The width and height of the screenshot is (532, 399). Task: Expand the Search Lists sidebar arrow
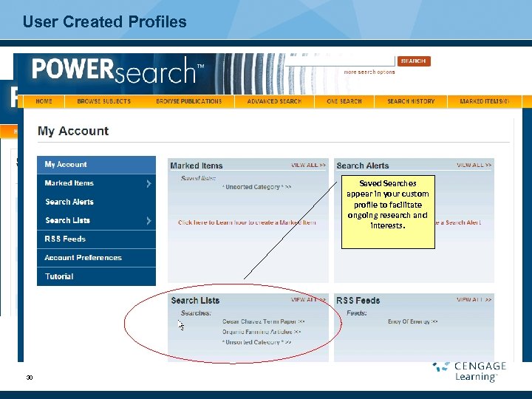149,221
